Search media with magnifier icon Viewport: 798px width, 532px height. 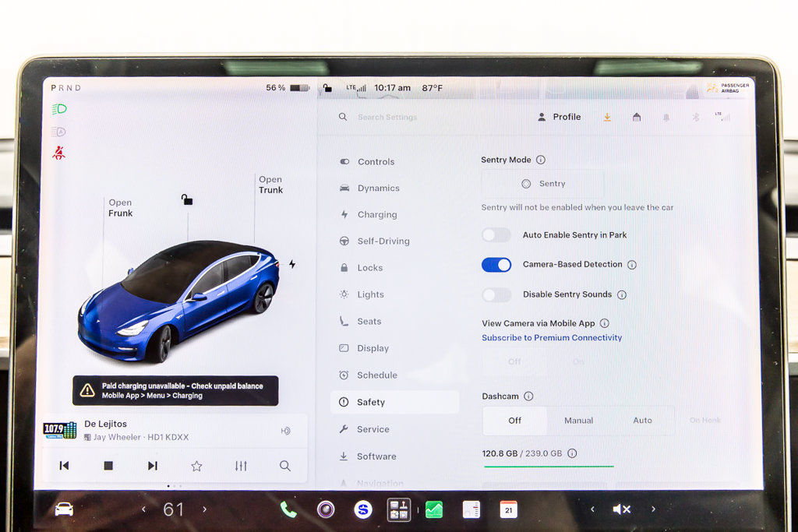pyautogui.click(x=285, y=466)
